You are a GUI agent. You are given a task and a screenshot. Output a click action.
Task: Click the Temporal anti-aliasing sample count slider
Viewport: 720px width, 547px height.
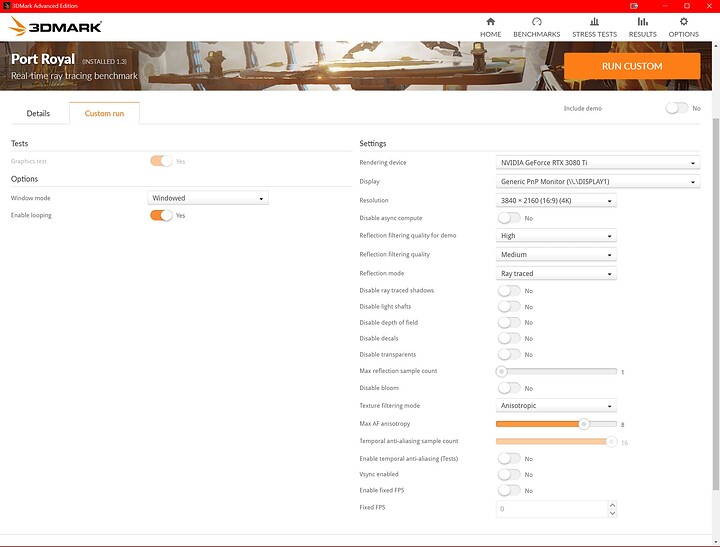tap(556, 441)
